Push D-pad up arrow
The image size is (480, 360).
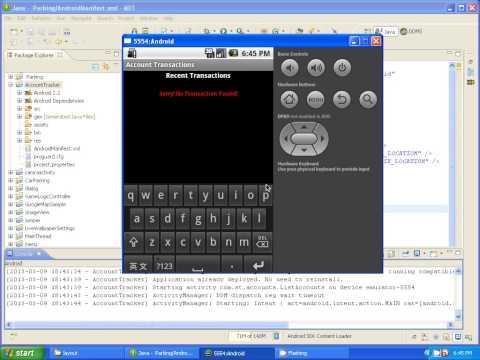click(x=304, y=127)
